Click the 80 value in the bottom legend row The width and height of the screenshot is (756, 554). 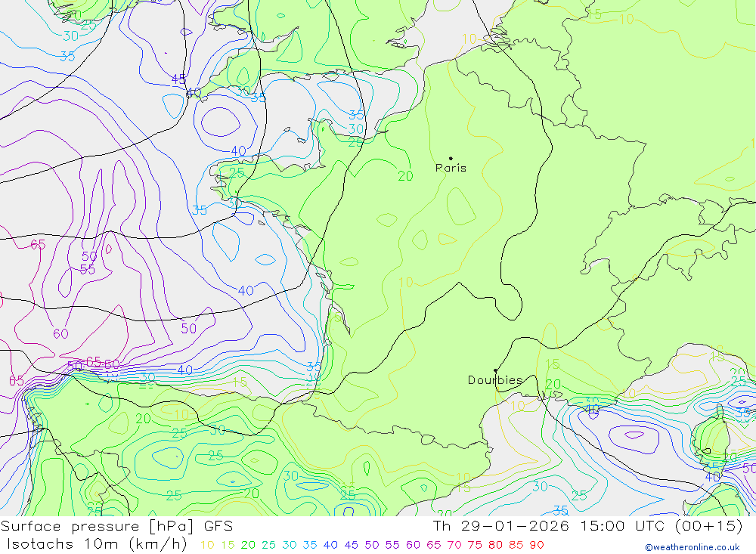(x=495, y=545)
